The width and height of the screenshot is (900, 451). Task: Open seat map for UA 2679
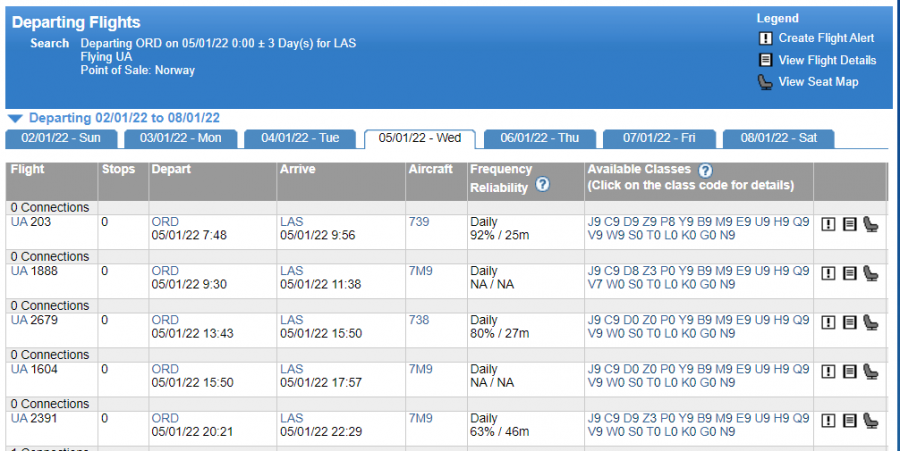[x=871, y=322]
